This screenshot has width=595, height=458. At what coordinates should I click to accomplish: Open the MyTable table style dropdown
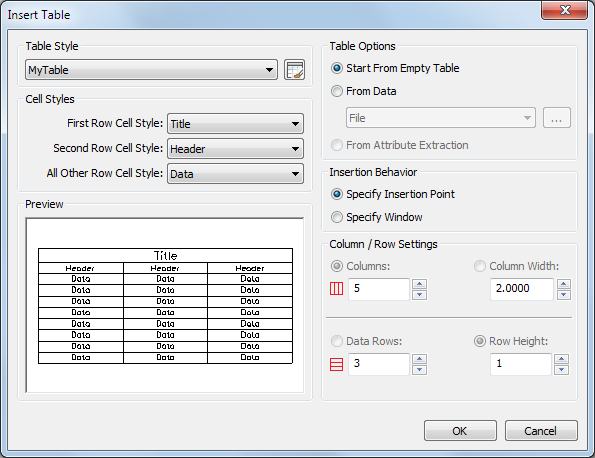coord(151,69)
